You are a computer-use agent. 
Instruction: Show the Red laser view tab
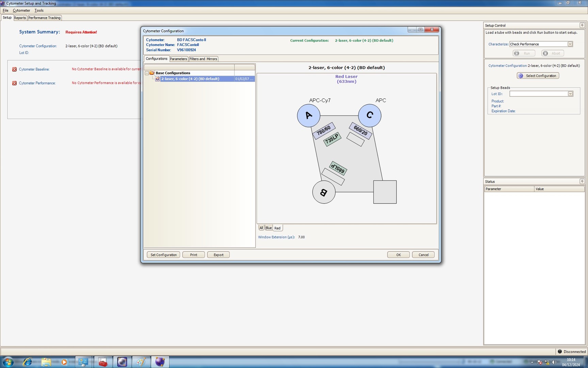click(277, 228)
